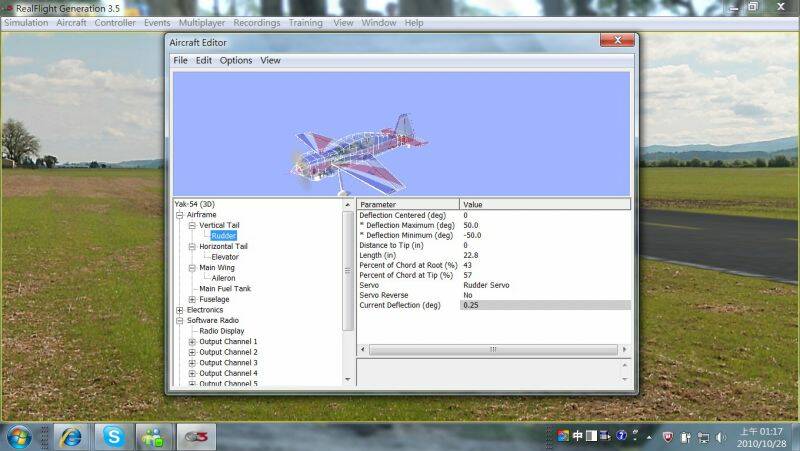This screenshot has width=800, height=451.
Task: Expand the Electronics tree node
Action: 180,310
